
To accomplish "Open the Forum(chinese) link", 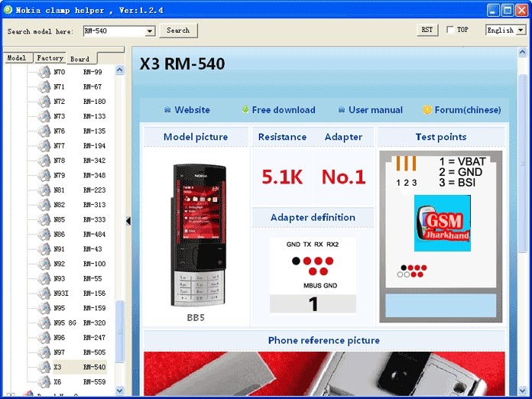I will pyautogui.click(x=468, y=110).
